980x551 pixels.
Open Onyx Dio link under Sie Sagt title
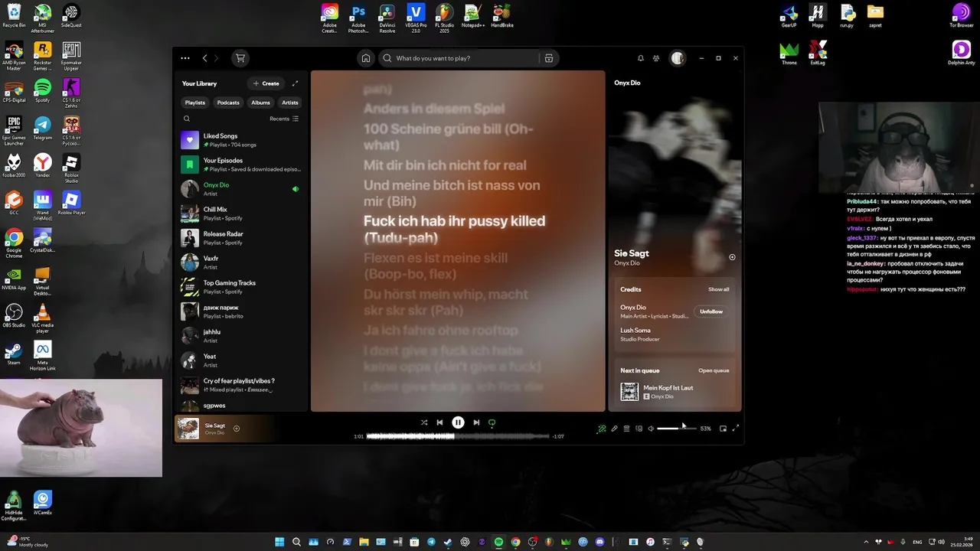tap(627, 263)
